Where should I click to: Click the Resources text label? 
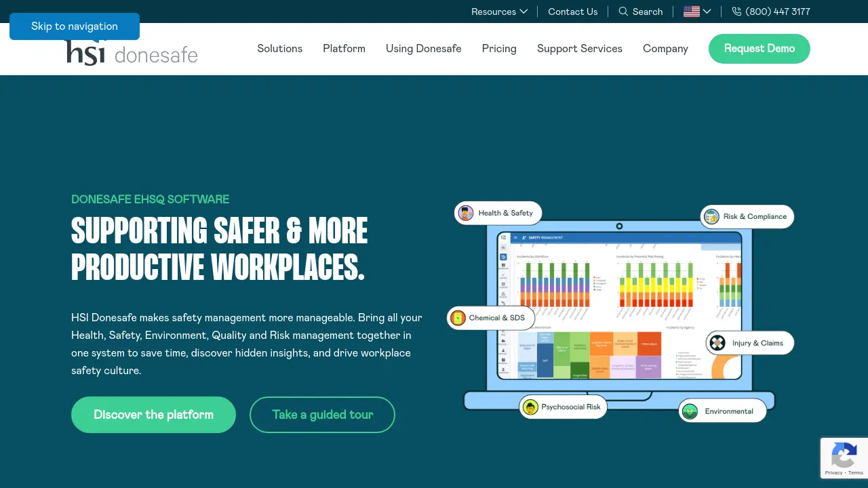click(494, 12)
